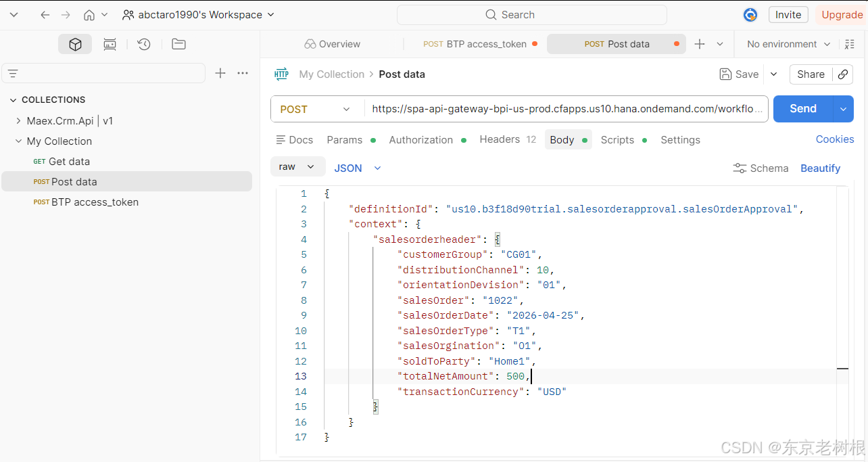Open the Environments sidebar icon

(x=110, y=44)
